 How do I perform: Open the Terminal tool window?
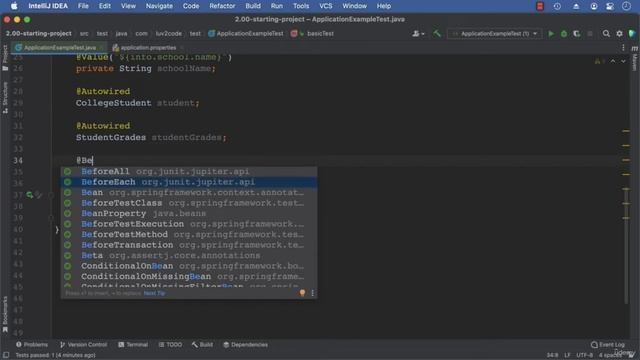coord(133,345)
